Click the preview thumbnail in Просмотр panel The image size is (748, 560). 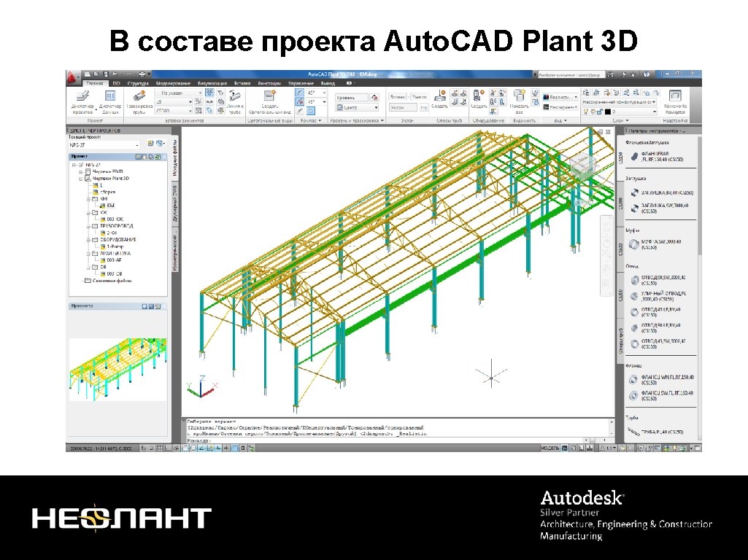coord(117,370)
